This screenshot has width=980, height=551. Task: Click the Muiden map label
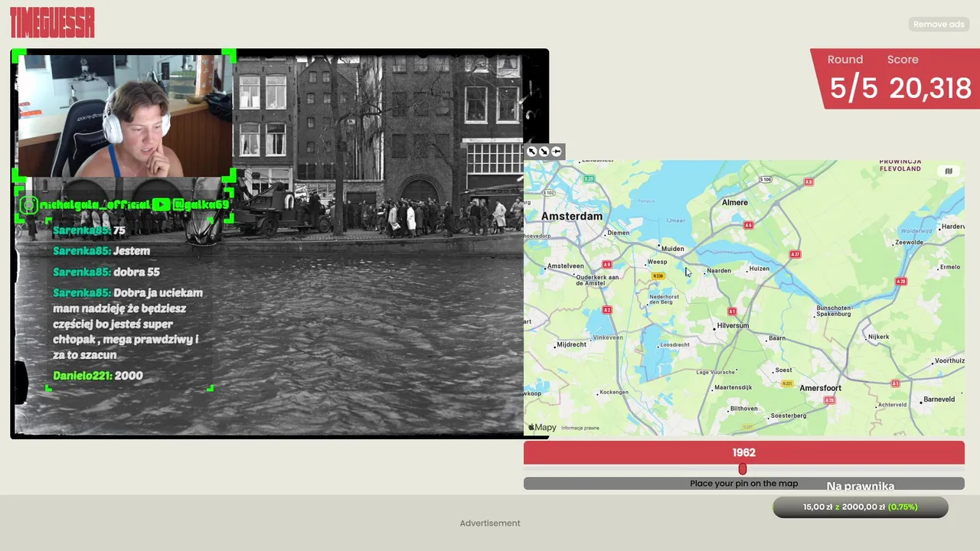tap(672, 249)
